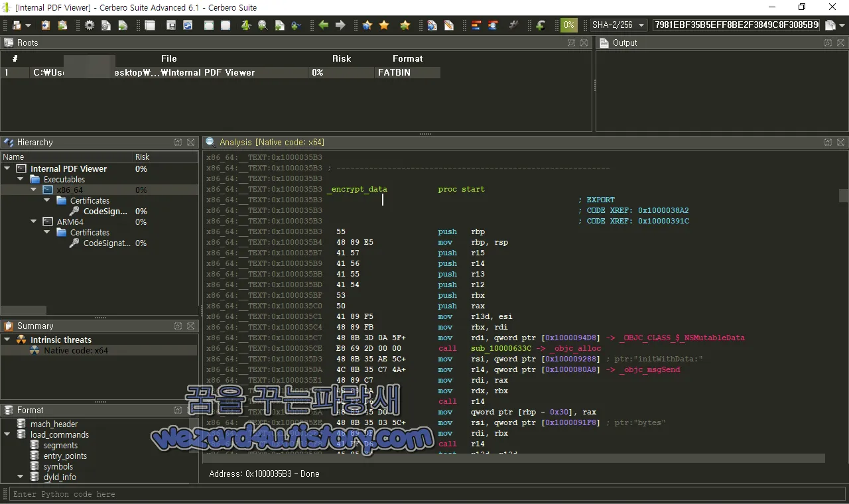
Task: Click the blank window layout toolbar icon
Action: (150, 25)
